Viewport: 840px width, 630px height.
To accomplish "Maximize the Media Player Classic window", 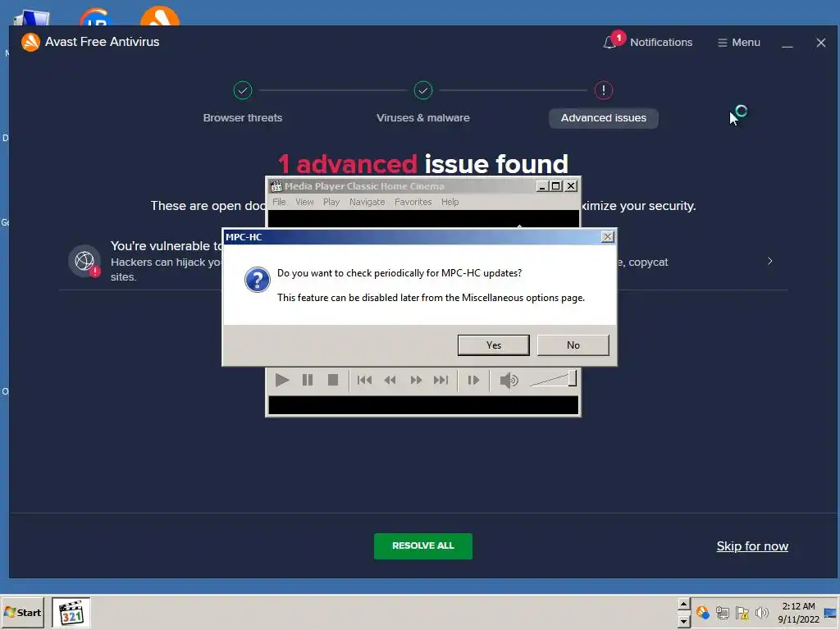I will point(556,186).
